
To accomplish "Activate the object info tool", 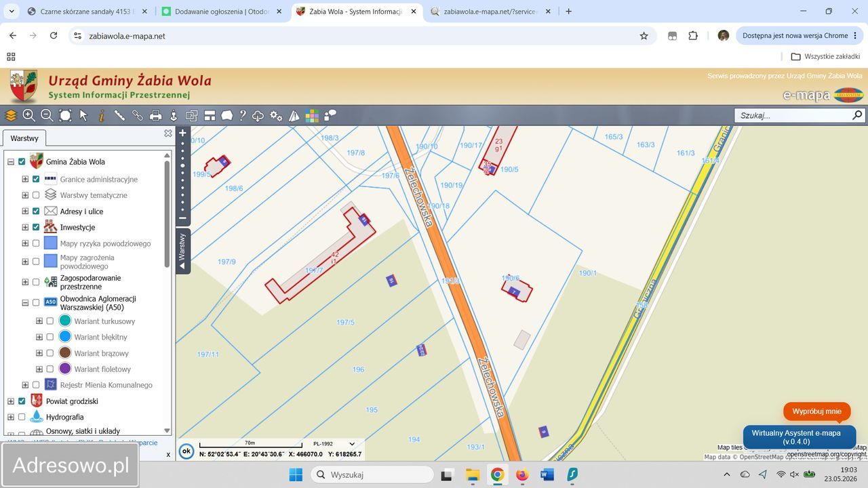I will click(x=102, y=115).
